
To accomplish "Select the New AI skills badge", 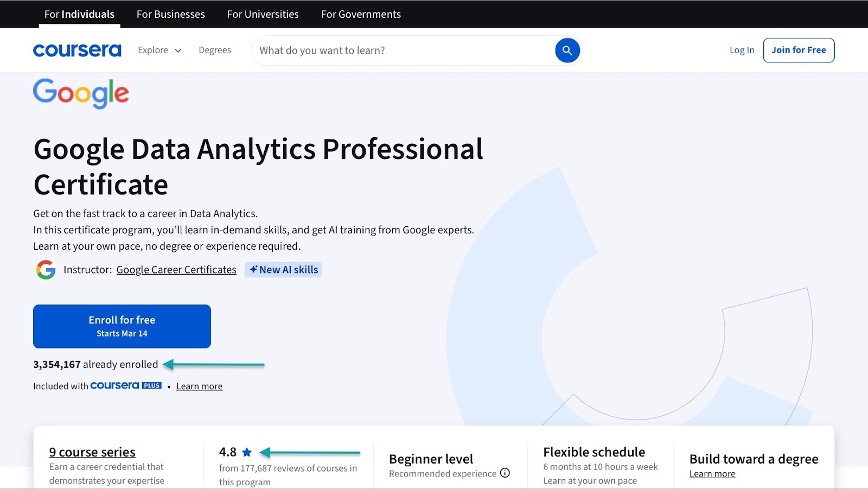I will click(x=283, y=269).
